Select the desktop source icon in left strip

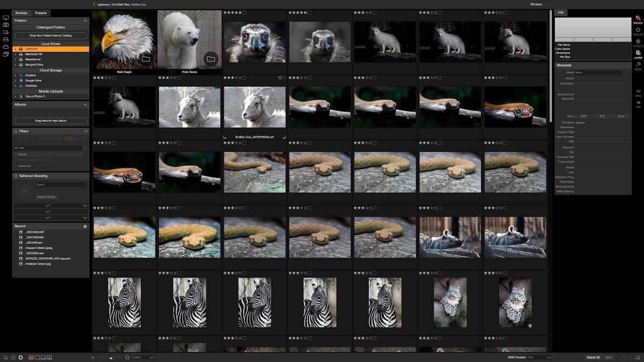6,17
